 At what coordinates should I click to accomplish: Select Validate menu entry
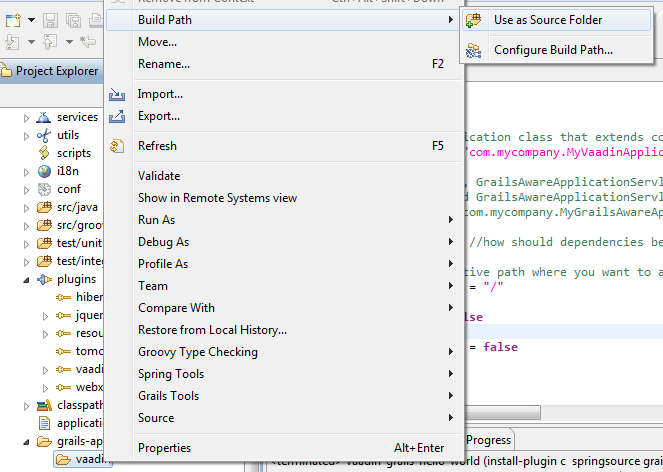(x=284, y=176)
